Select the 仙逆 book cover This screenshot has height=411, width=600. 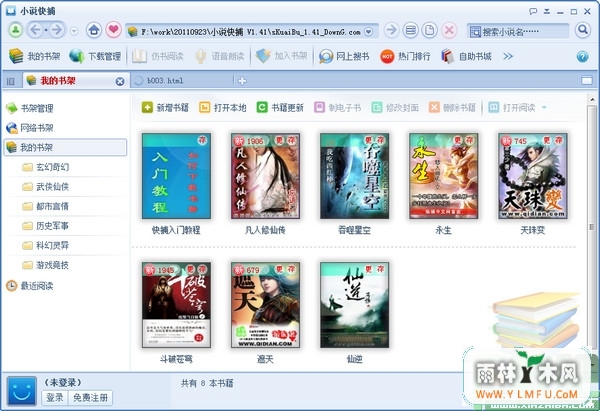[x=354, y=305]
